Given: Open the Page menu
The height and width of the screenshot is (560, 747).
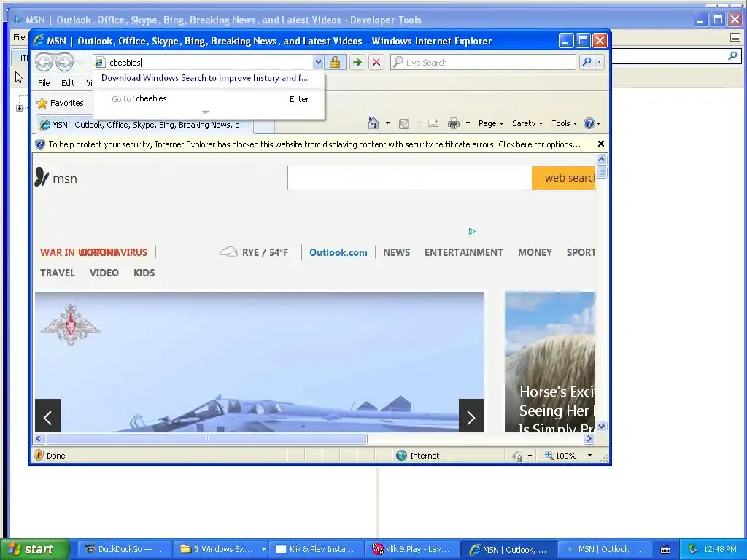Looking at the screenshot, I should [x=491, y=123].
